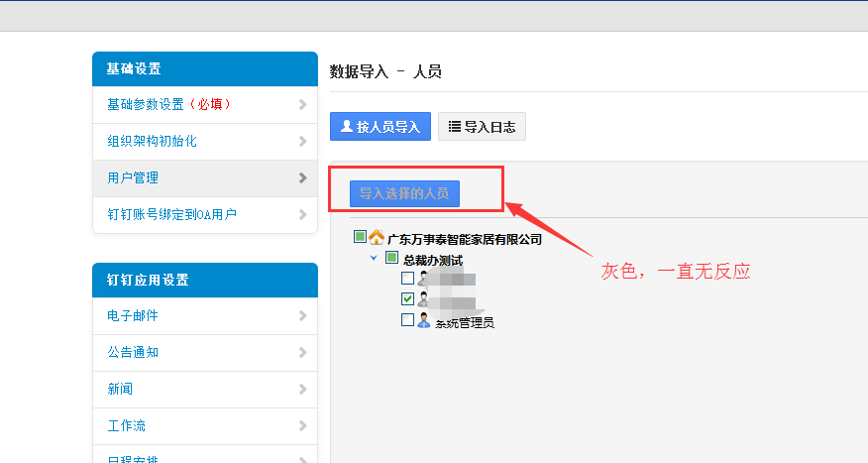
Task: Check the 系统管理员 checkbox
Action: click(x=407, y=320)
